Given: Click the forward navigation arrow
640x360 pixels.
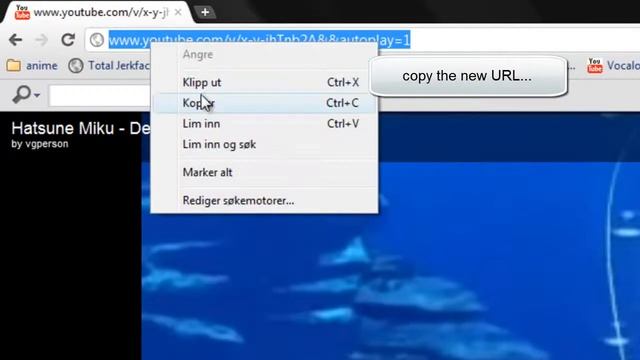Looking at the screenshot, I should point(41,40).
